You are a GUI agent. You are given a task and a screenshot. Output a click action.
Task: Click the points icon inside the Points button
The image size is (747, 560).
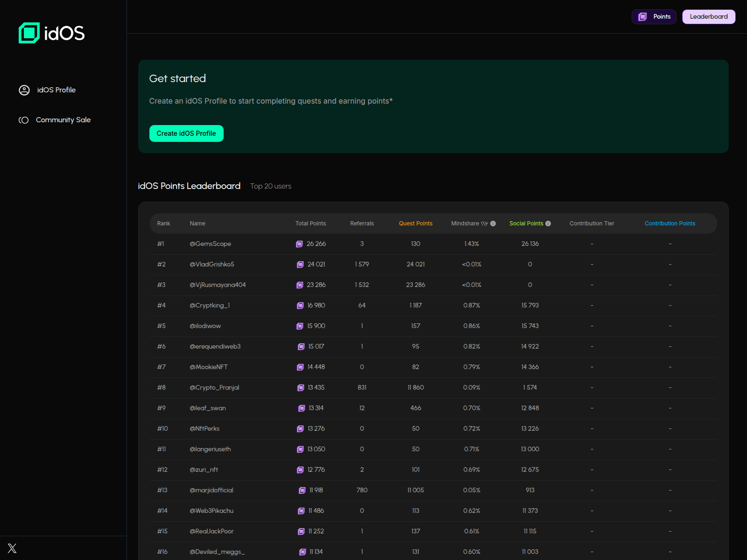click(641, 16)
